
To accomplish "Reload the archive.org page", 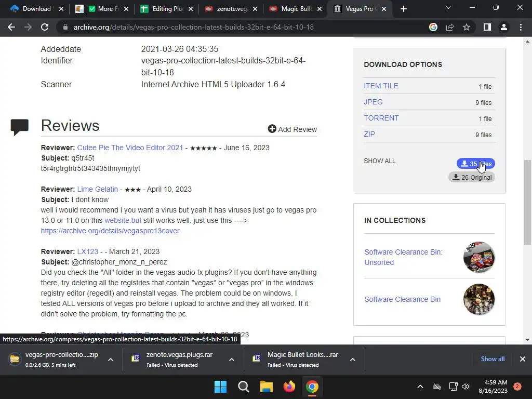I will [x=45, y=27].
